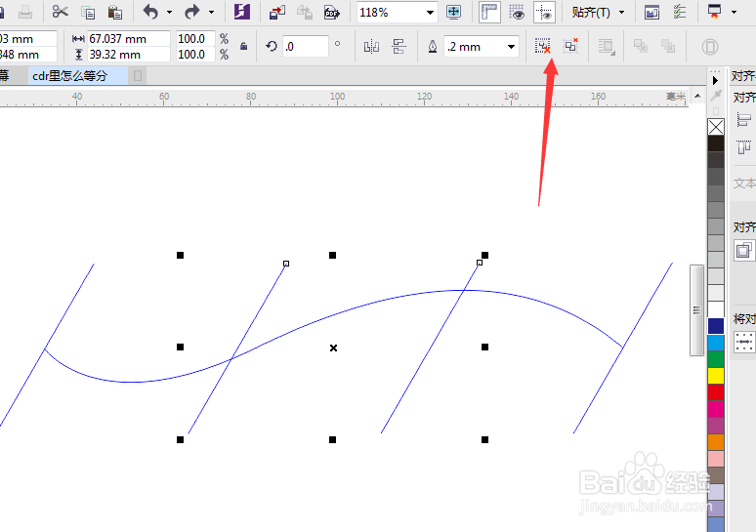
Task: Click the To back of layer icon
Action: 668,46
